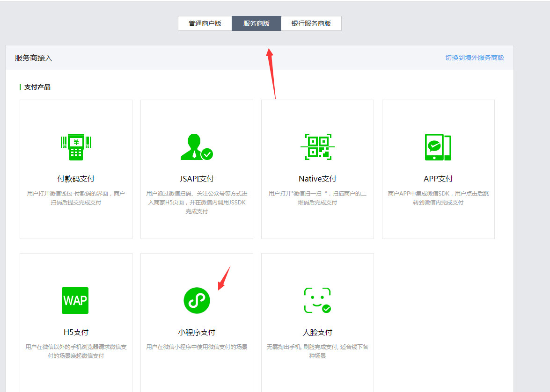Click the Native支付 description about 微信扫一扫
This screenshot has height=392, width=550.
[x=317, y=198]
